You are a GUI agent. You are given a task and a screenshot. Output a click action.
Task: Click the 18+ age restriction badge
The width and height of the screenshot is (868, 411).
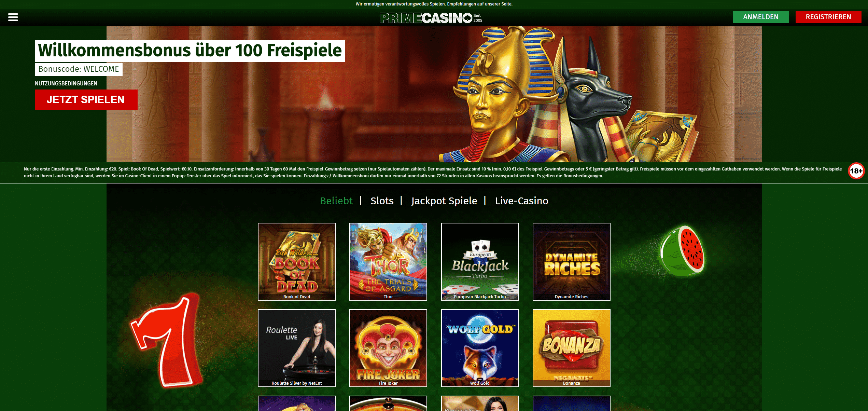tap(856, 171)
